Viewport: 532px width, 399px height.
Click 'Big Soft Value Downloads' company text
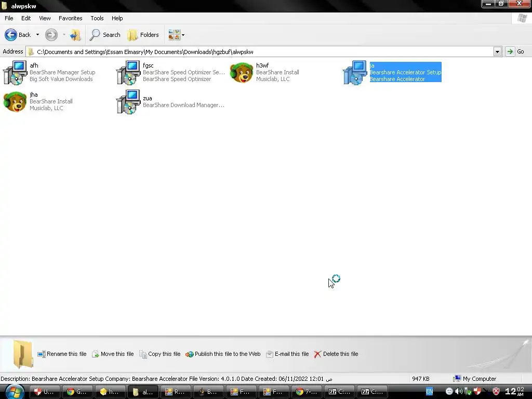click(x=61, y=79)
